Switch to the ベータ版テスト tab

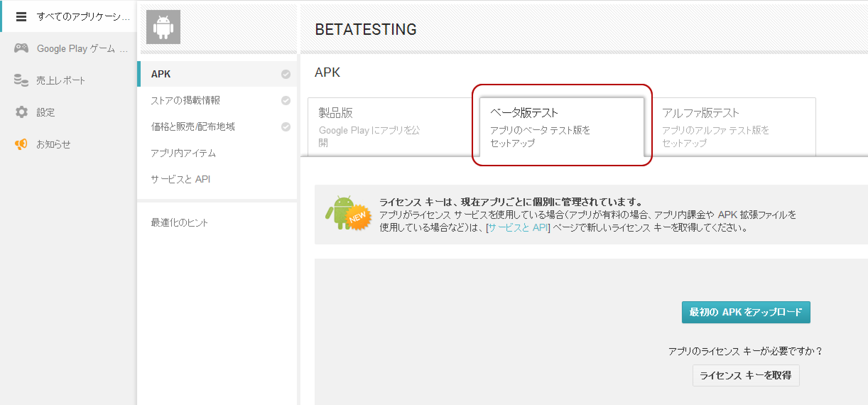561,127
